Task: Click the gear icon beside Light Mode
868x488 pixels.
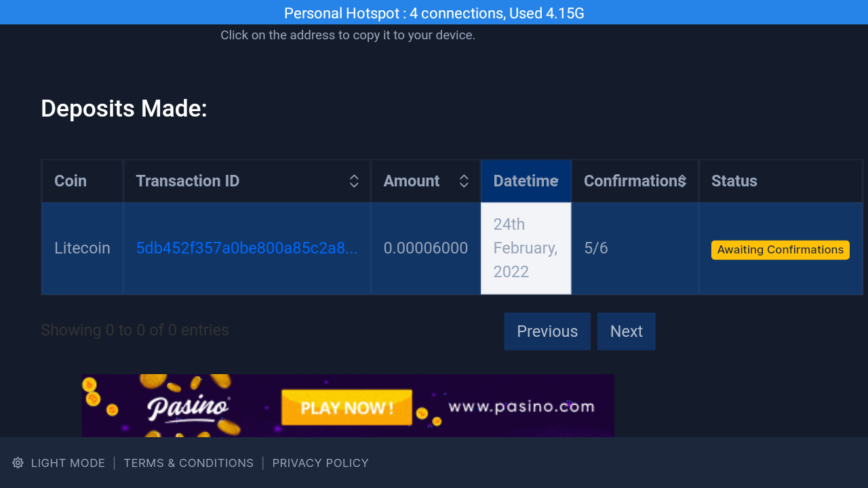Action: click(18, 463)
